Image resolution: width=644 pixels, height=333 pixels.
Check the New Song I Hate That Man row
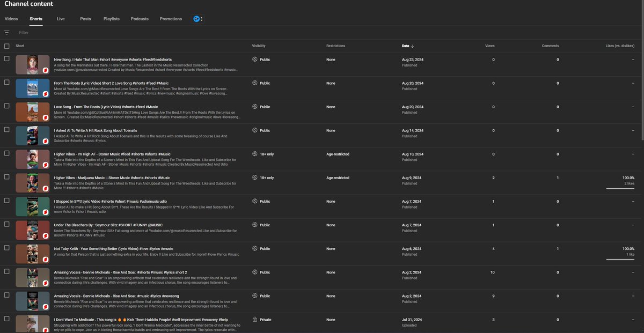6,58
